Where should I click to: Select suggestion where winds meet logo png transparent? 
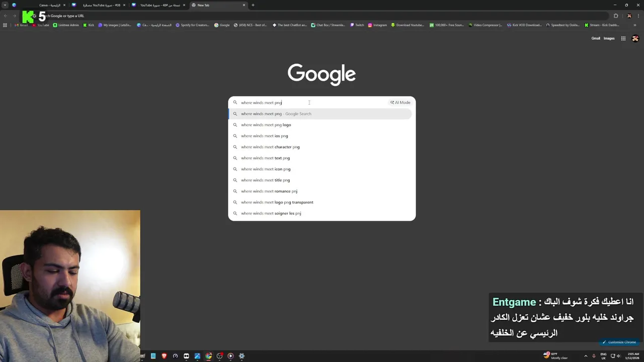[x=320, y=202]
